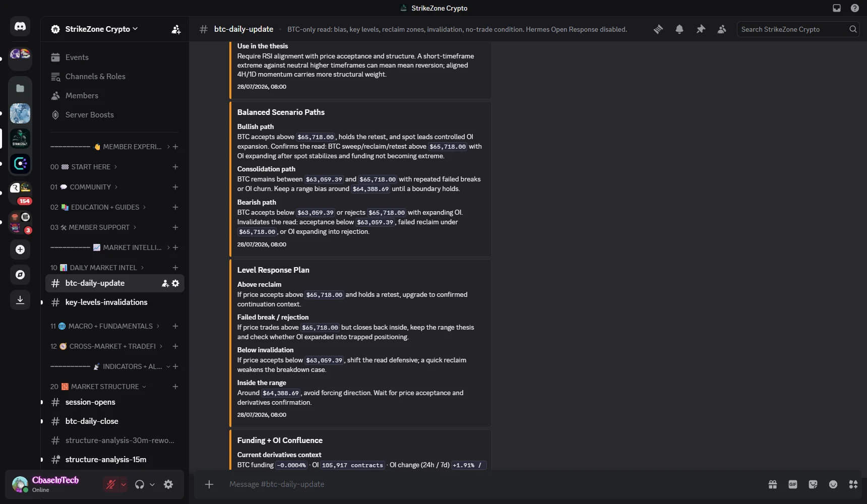This screenshot has width=867, height=504.
Task: Open the emoji picker
Action: [x=833, y=484]
